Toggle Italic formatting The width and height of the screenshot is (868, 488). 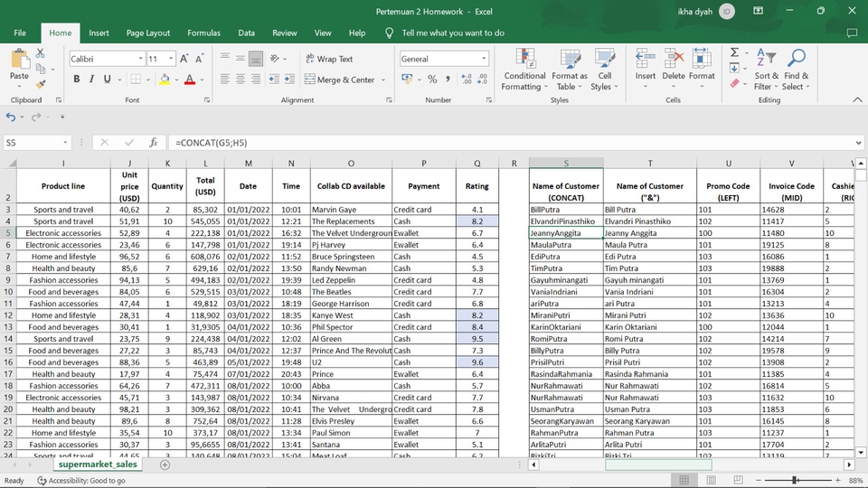[x=91, y=80]
